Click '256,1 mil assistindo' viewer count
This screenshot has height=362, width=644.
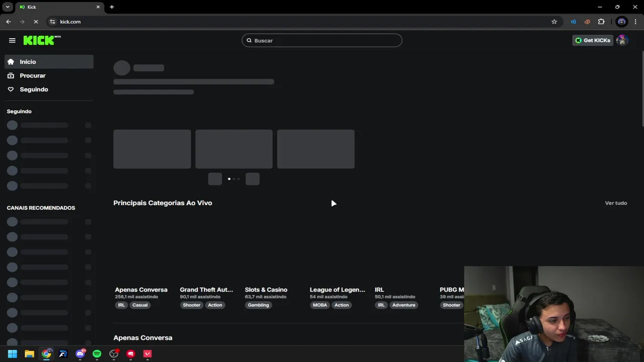pos(136,297)
